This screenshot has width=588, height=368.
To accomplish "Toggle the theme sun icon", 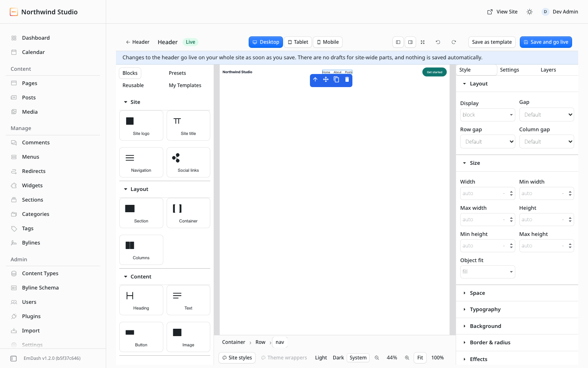I will pyautogui.click(x=530, y=12).
